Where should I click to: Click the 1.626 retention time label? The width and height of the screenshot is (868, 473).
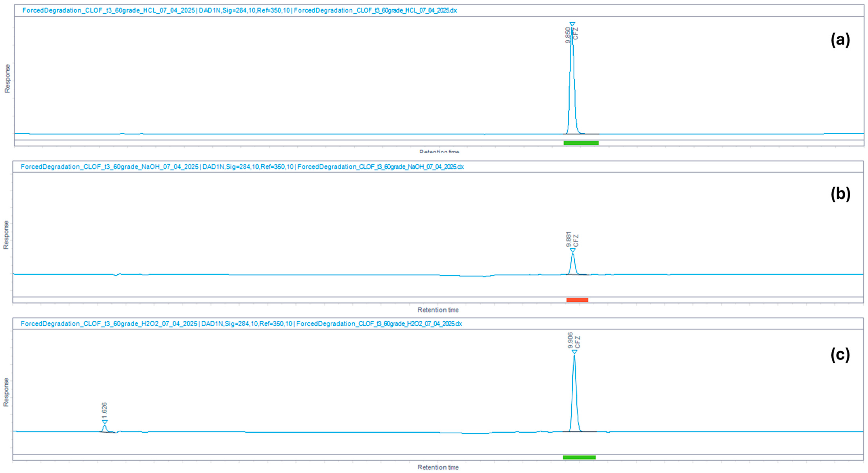click(104, 411)
